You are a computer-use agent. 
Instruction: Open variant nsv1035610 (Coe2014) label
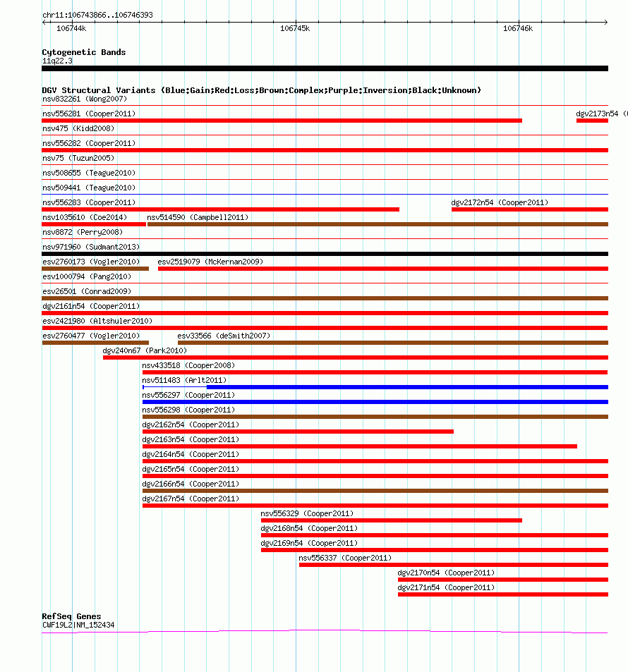point(85,217)
